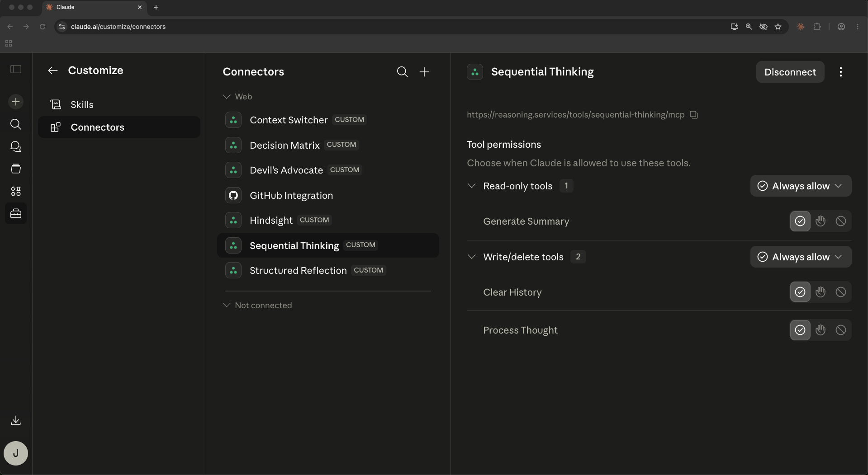Collapse the Web connectors group

(227, 97)
